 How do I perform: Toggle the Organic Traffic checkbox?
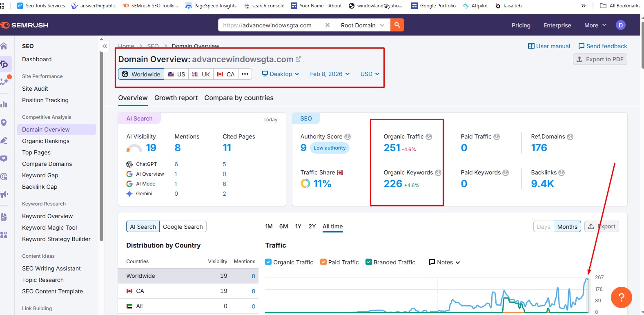(268, 262)
